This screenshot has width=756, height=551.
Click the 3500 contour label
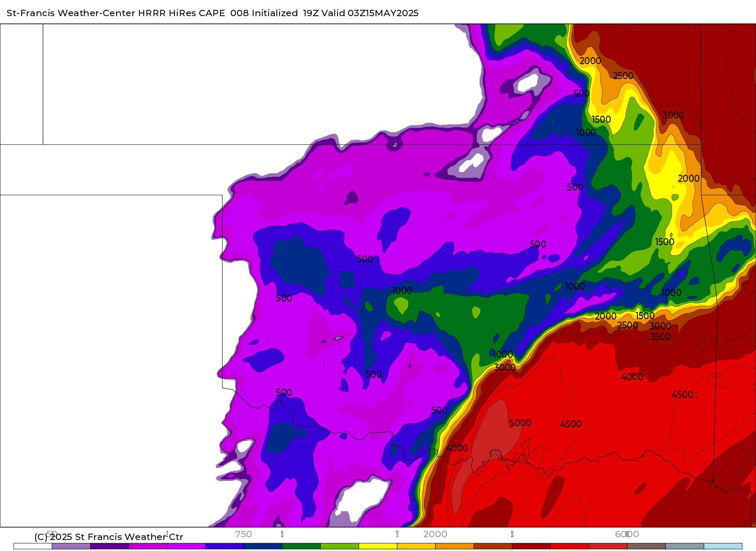(x=660, y=337)
